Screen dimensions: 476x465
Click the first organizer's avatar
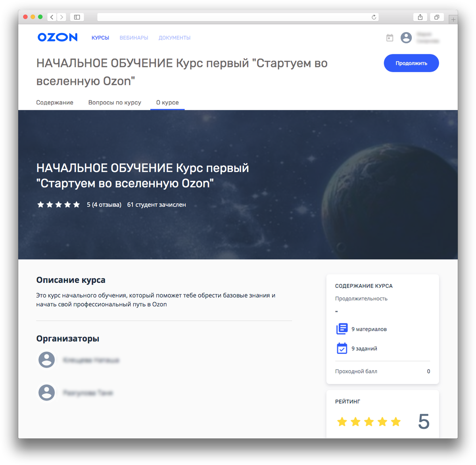tap(46, 360)
